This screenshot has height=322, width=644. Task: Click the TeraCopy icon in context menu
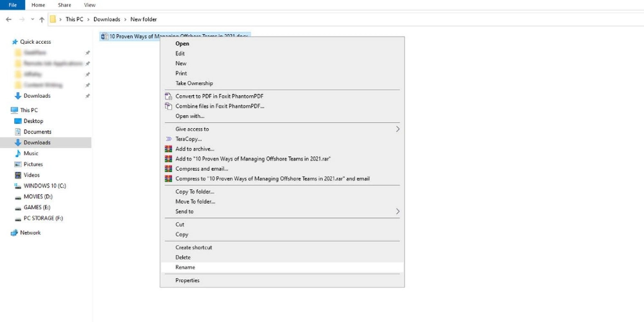click(x=169, y=138)
